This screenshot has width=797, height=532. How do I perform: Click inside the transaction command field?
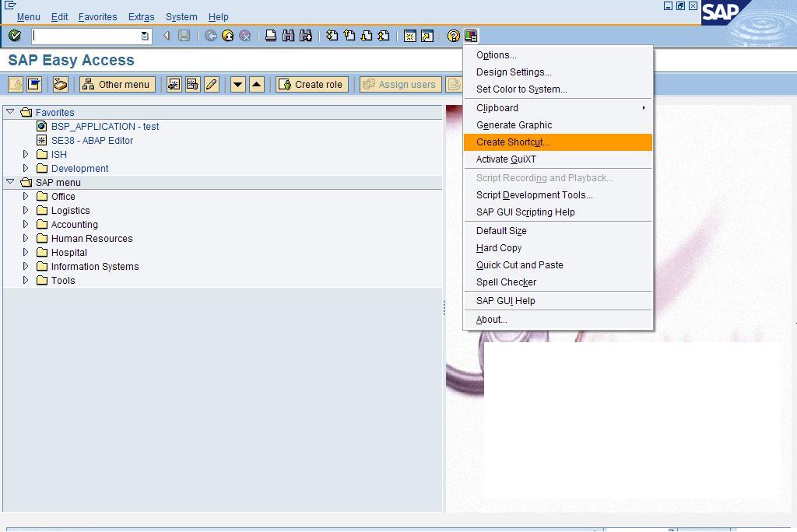(x=87, y=35)
